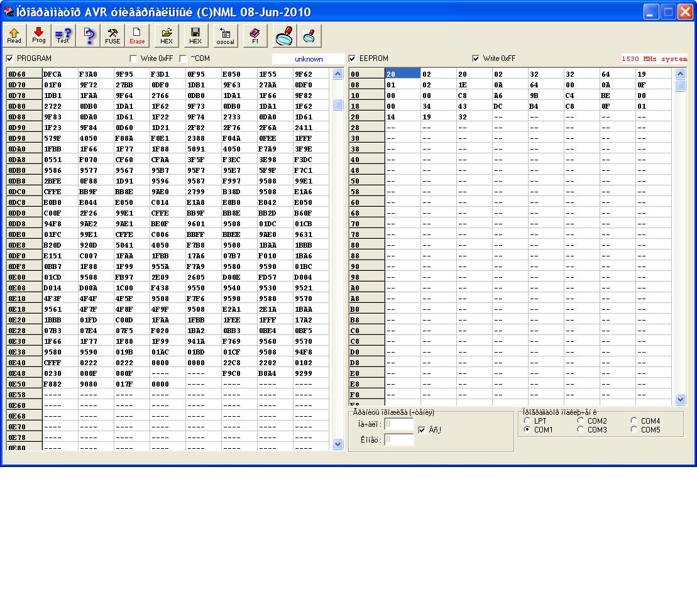Save HEX file with floppy disk icon
Viewport: 697px width, 616px height.
click(195, 36)
